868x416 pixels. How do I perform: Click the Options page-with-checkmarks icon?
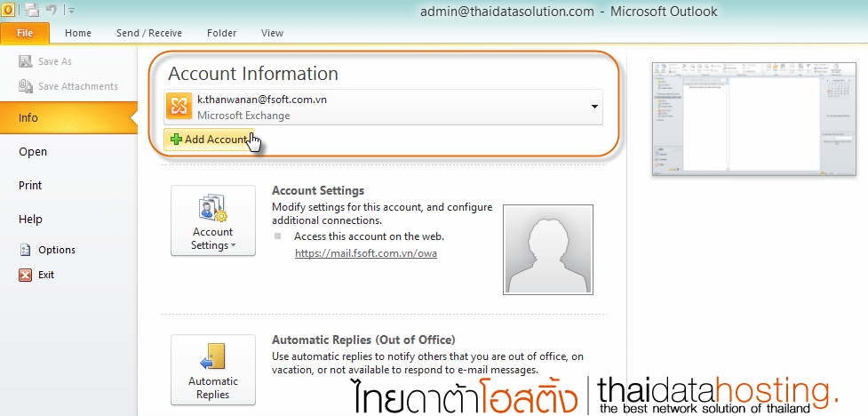[26, 250]
